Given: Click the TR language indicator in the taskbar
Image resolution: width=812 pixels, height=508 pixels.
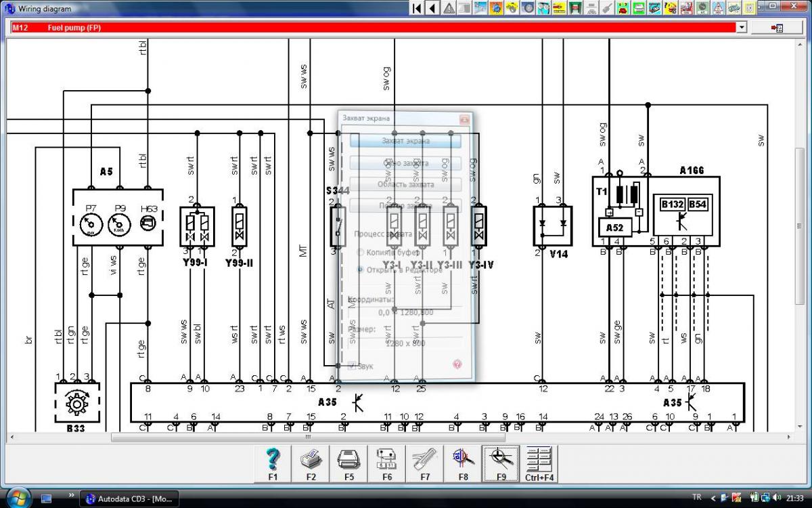Looking at the screenshot, I should [x=697, y=497].
